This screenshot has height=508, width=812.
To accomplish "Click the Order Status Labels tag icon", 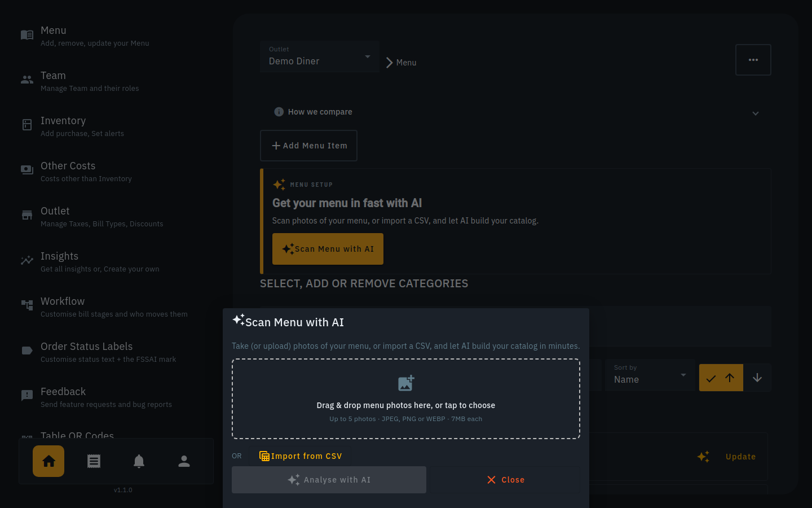I will click(27, 351).
